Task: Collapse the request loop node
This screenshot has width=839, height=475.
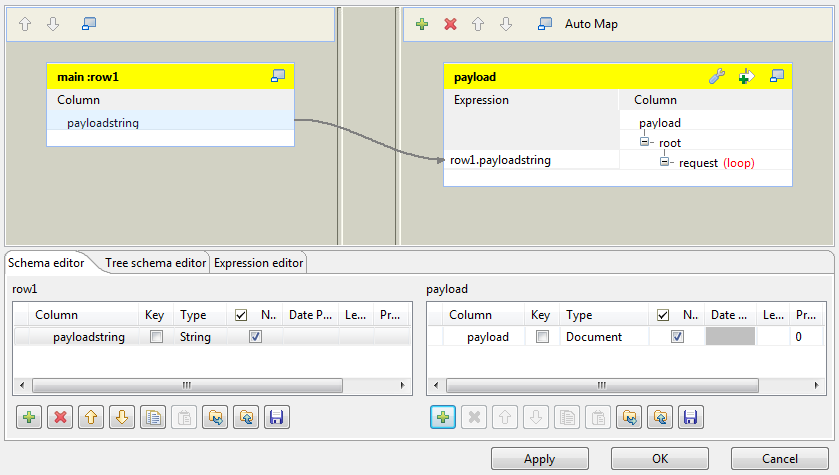Action: (x=665, y=162)
